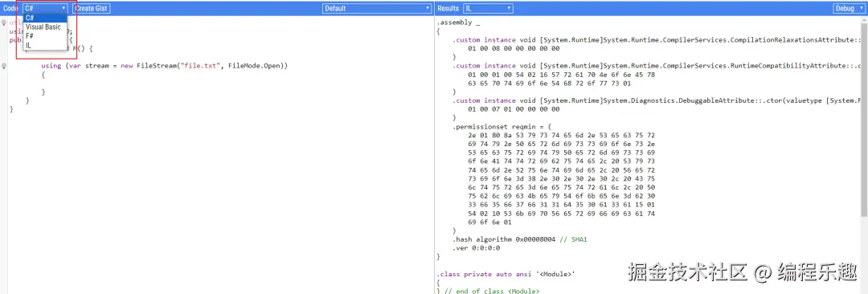Click the lightbulb beside the first code line

point(4,22)
